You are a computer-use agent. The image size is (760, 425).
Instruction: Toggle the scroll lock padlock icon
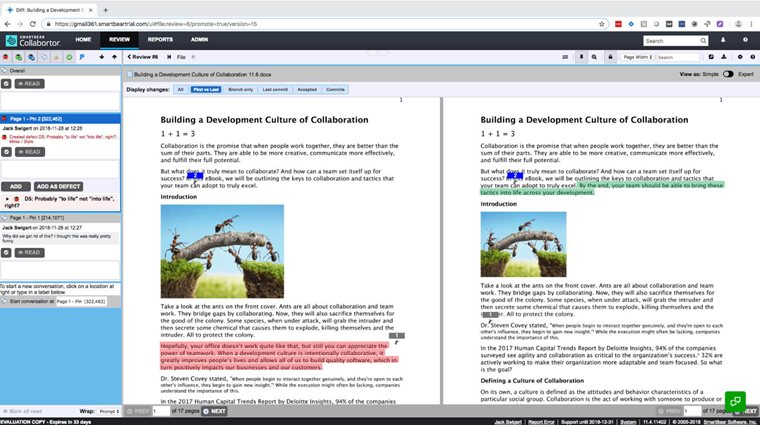[610, 57]
